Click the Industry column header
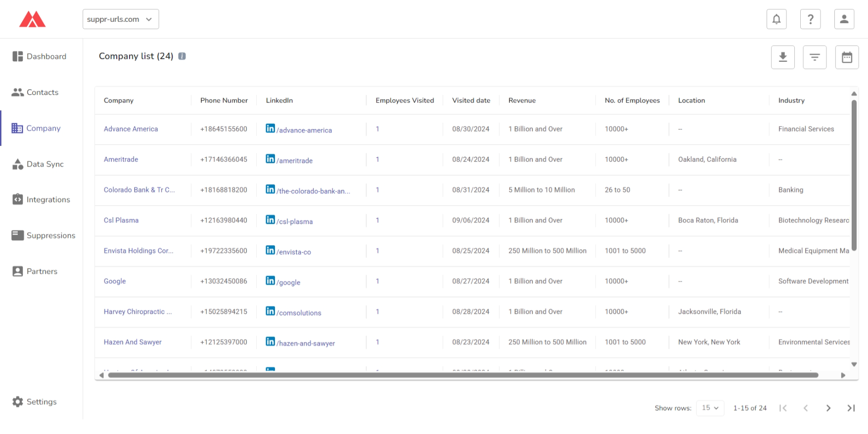 tap(791, 100)
